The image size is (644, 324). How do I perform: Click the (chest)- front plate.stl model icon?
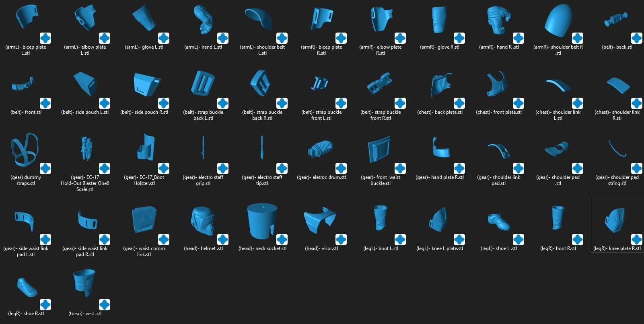pyautogui.click(x=497, y=84)
